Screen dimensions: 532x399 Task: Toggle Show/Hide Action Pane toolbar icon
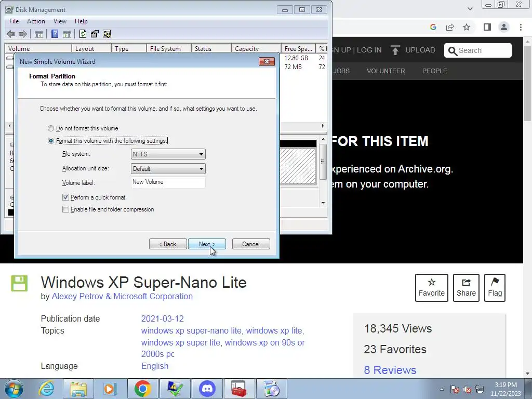pyautogui.click(x=67, y=34)
